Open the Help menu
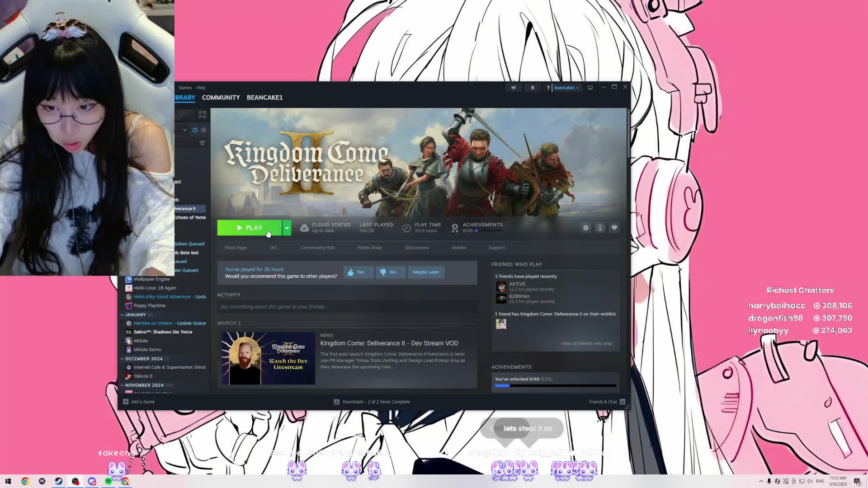This screenshot has height=488, width=868. click(x=201, y=88)
